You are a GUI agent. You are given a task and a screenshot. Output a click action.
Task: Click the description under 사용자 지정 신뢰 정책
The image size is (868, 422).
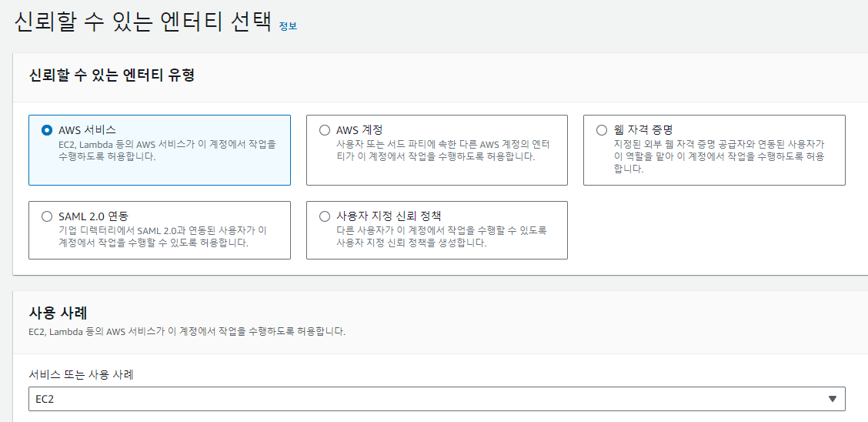coord(442,236)
